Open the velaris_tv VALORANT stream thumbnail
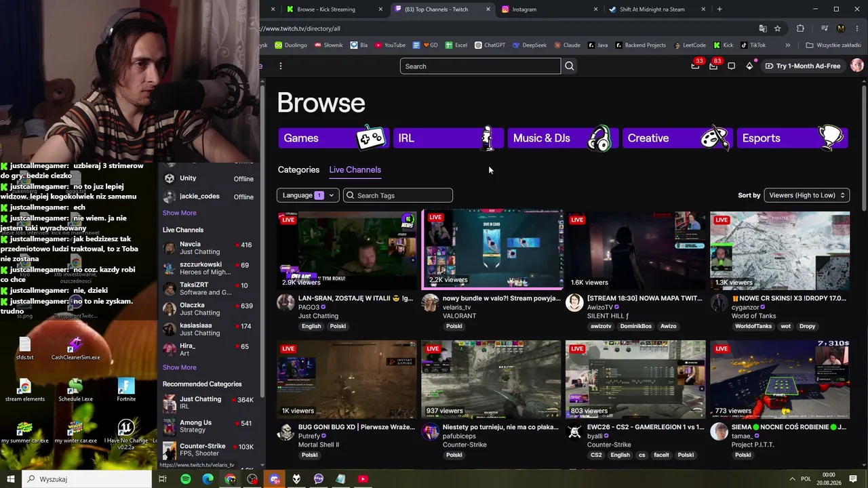 [x=492, y=249]
